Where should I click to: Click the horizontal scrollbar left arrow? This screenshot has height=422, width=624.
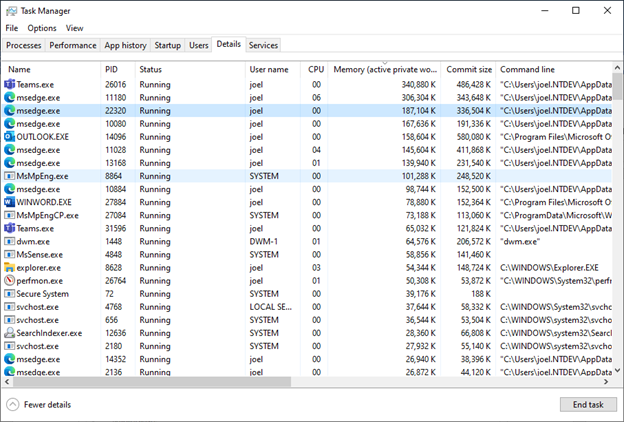pos(7,382)
